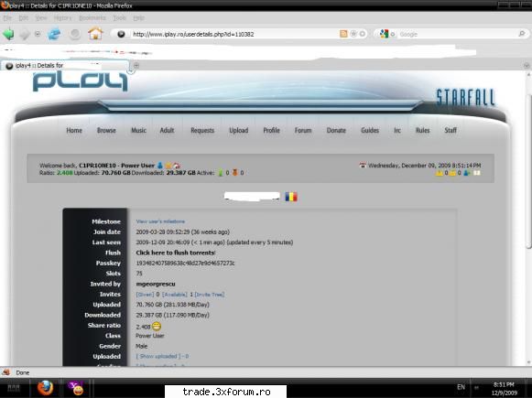This screenshot has width=532, height=398.
Task: Click the yellow warning messages icon
Action: [x=440, y=173]
